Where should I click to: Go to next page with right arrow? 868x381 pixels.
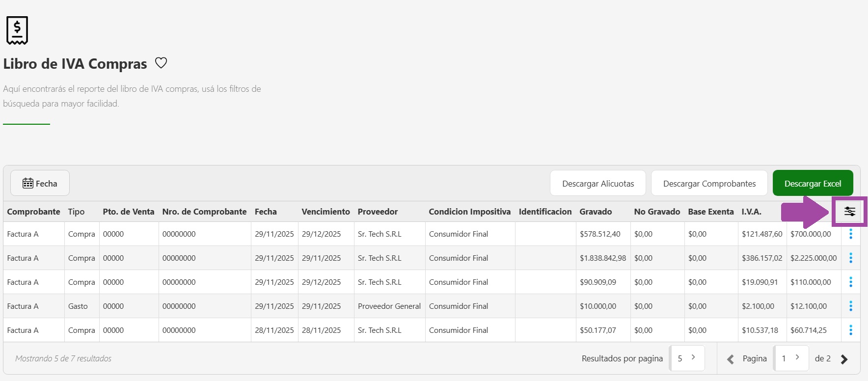[x=844, y=359]
